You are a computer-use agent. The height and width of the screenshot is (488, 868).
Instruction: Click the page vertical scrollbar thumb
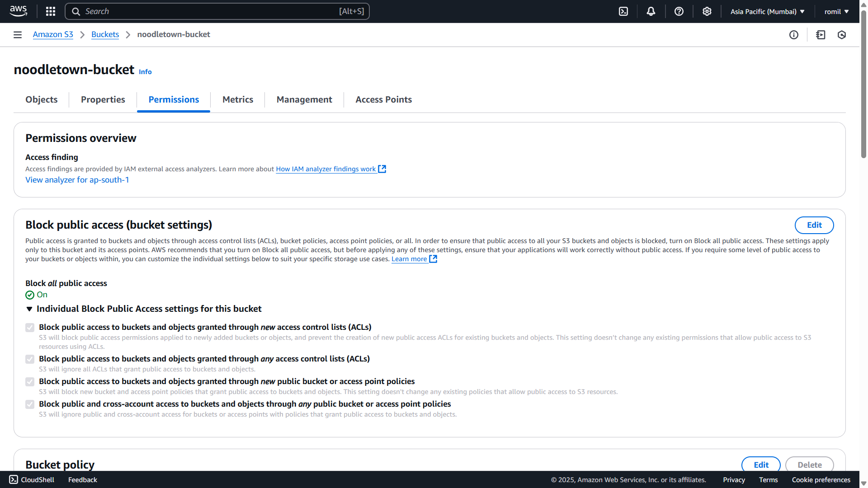pyautogui.click(x=863, y=84)
